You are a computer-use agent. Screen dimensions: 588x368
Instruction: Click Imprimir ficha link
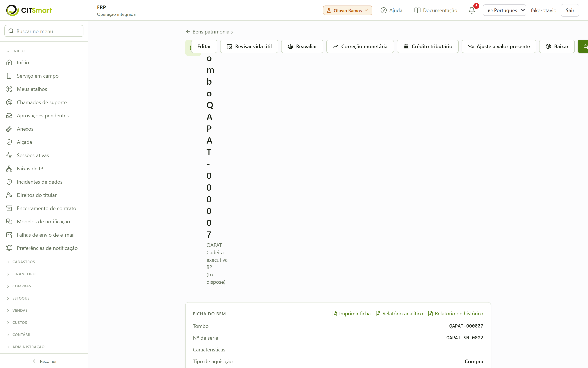tap(351, 314)
